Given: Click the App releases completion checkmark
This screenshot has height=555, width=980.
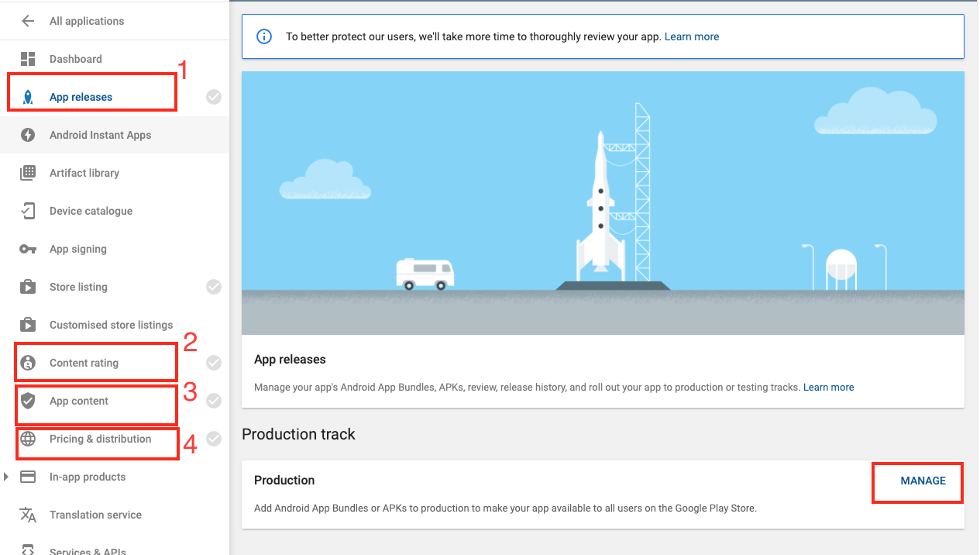Looking at the screenshot, I should click(214, 97).
